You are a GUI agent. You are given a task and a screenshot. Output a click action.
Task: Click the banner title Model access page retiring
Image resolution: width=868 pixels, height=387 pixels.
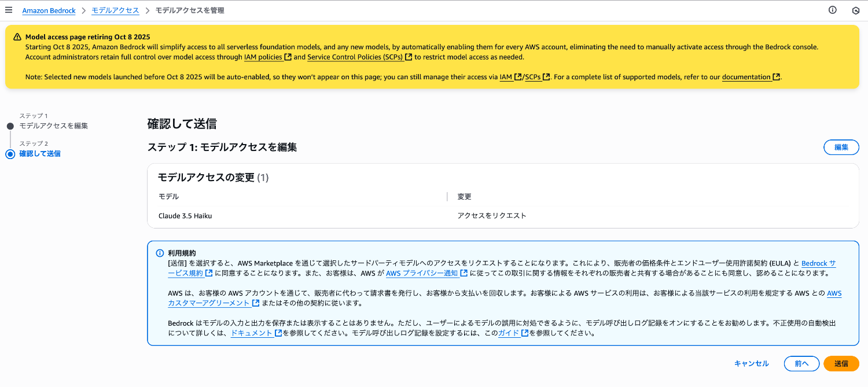pos(87,36)
